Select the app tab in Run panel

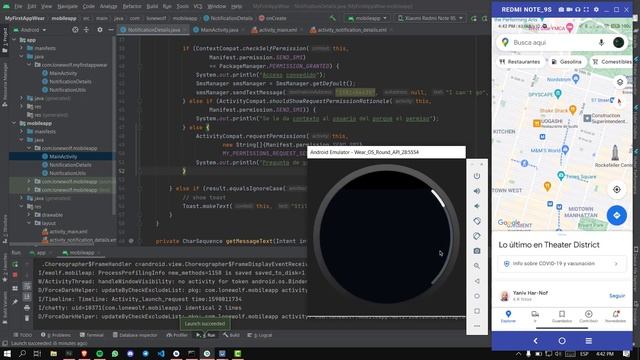pyautogui.click(x=38, y=253)
